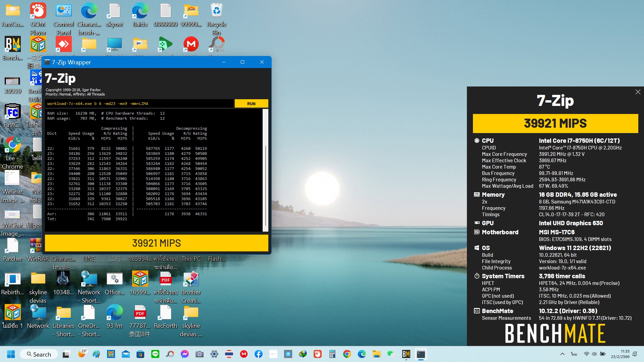Click the OS Windows icon in BenchMate
This screenshot has height=362, width=644.
tap(477, 248)
